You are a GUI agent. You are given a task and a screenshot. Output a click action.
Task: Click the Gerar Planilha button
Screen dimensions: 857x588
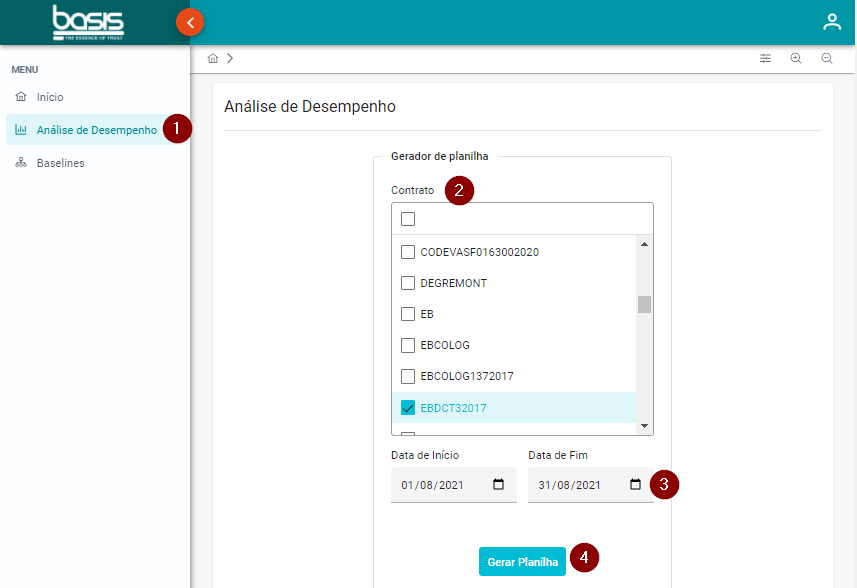tap(522, 562)
